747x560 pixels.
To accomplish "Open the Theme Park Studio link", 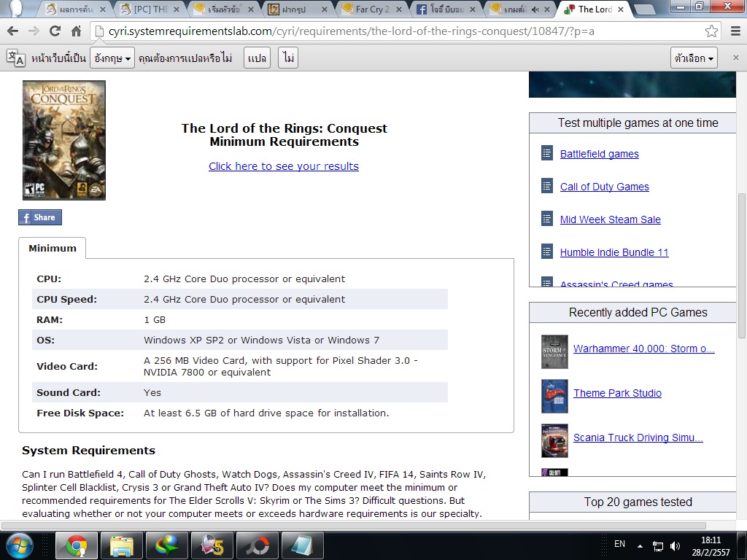I will 617,393.
